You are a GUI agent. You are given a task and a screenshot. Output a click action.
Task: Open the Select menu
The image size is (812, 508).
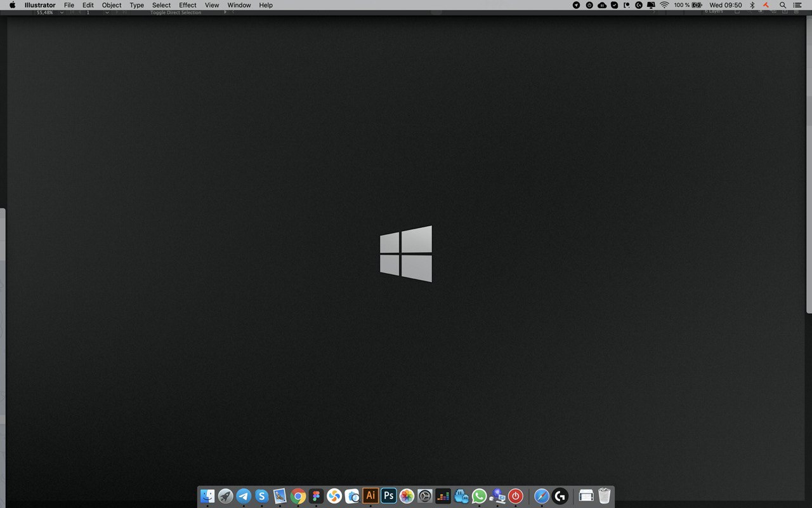161,5
